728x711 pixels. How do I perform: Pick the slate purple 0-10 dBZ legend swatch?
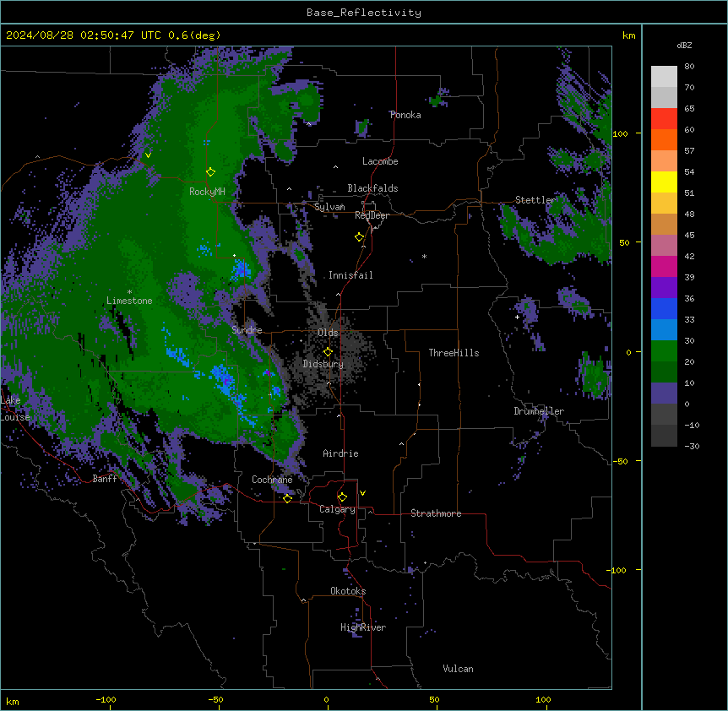pyautogui.click(x=664, y=393)
